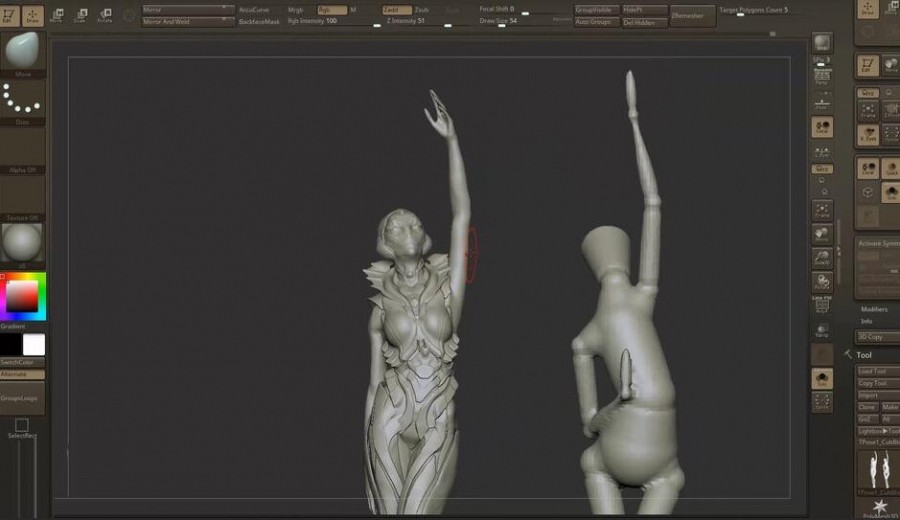Click the Activate Symmetry button
Viewport: 900px width, 520px height.
(879, 243)
